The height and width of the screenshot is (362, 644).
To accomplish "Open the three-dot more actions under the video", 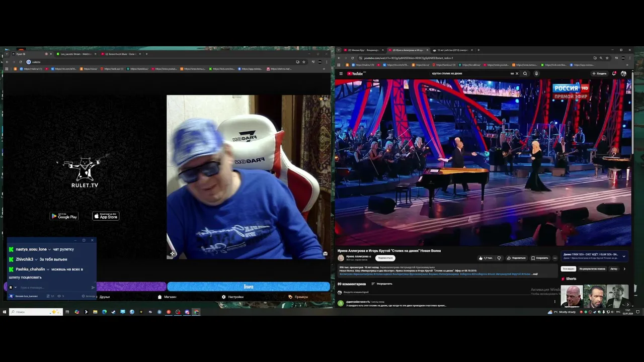I will [x=555, y=258].
